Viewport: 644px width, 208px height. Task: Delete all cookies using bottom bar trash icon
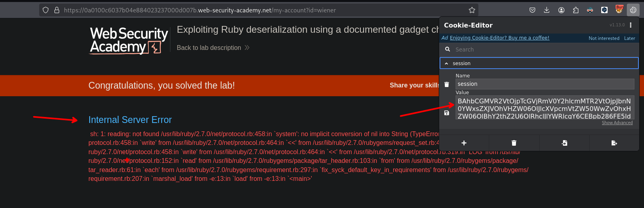514,143
